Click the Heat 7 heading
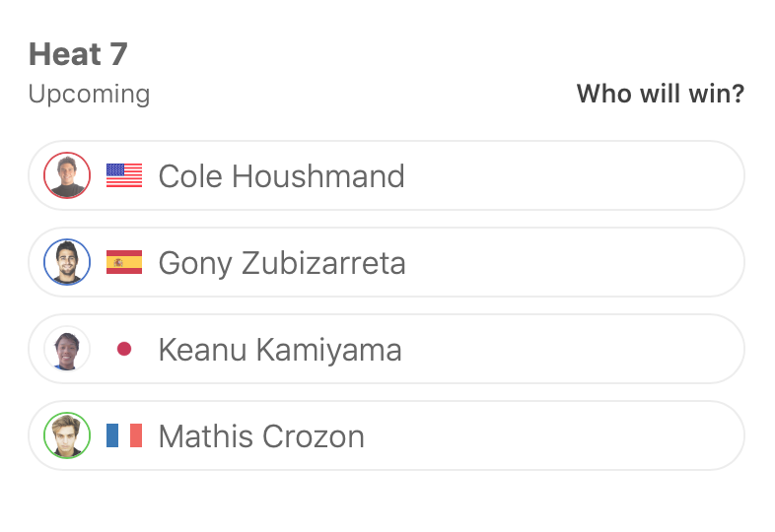 click(x=78, y=54)
